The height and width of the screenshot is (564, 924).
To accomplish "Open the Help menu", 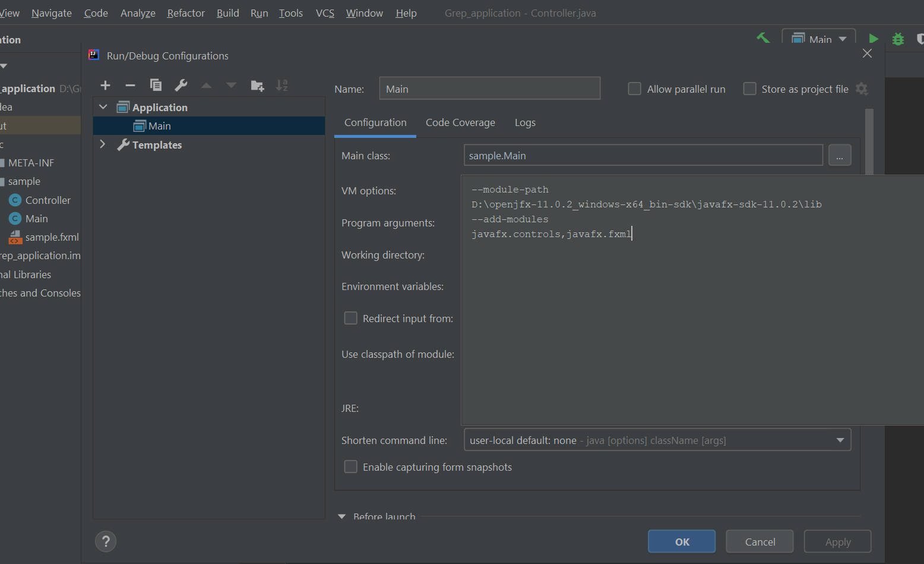I will (x=406, y=13).
